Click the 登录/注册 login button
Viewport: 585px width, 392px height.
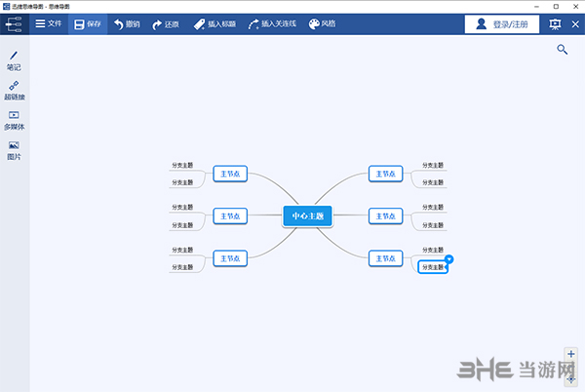pos(502,24)
